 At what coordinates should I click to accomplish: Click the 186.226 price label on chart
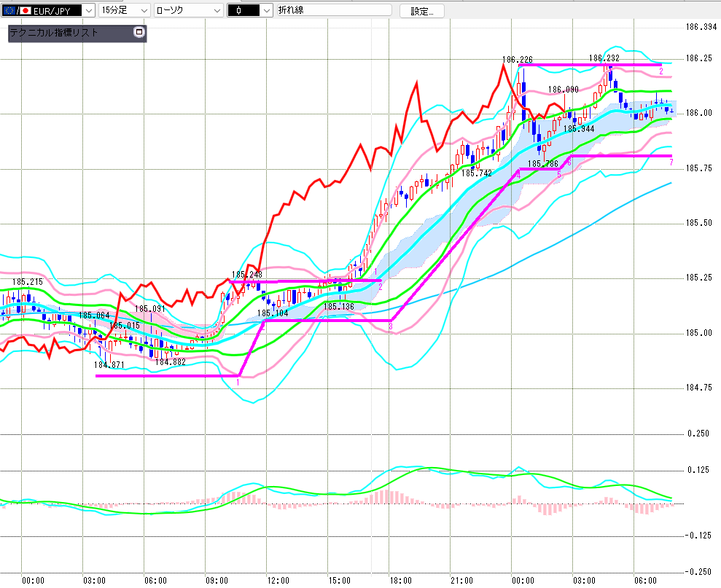tap(518, 60)
